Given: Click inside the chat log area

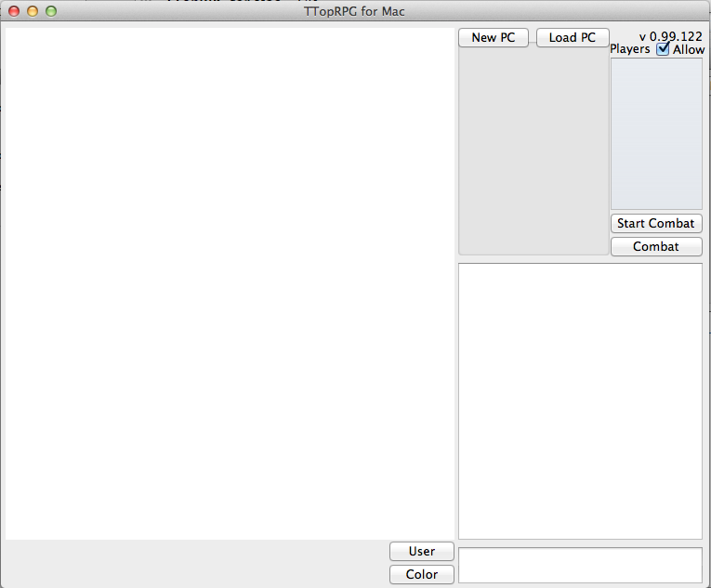Looking at the screenshot, I should pyautogui.click(x=580, y=400).
